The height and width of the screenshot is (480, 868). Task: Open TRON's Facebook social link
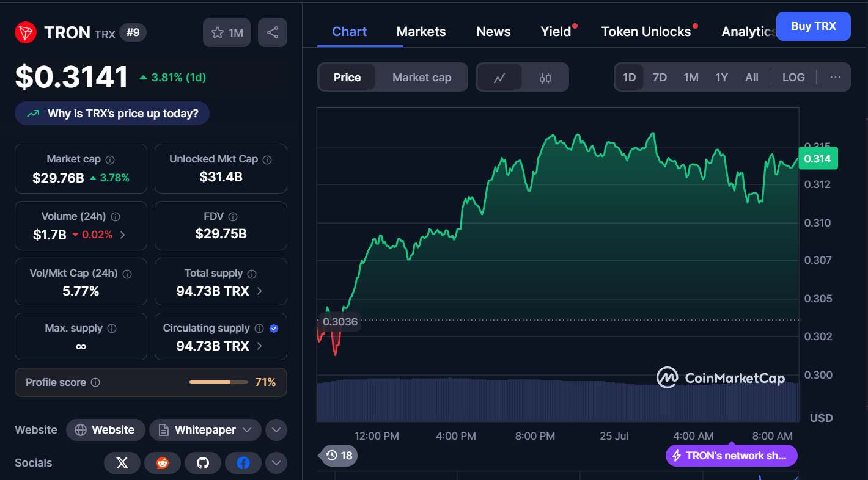pyautogui.click(x=243, y=463)
